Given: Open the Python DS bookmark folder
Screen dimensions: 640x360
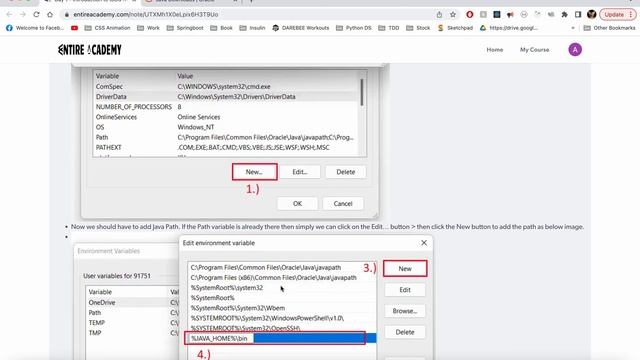Looking at the screenshot, I should [354, 28].
